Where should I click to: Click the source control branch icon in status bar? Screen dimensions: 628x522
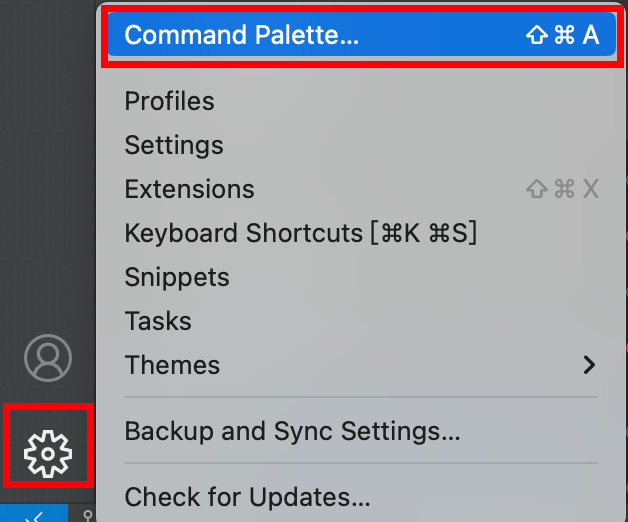point(88,516)
